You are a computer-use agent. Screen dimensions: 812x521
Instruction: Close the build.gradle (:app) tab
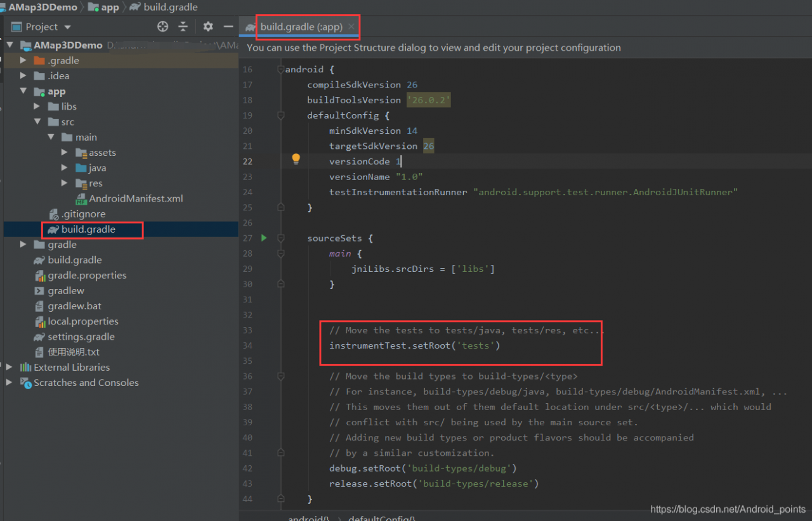351,27
